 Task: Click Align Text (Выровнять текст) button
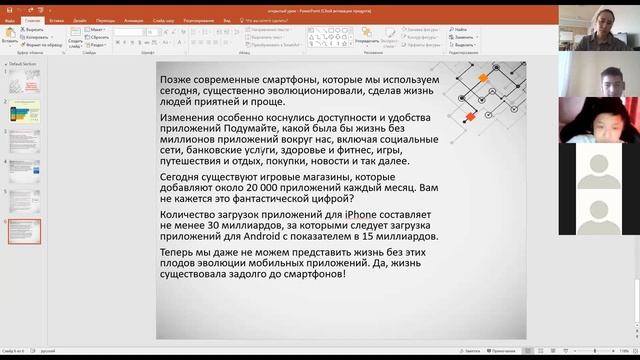pyautogui.click(x=265, y=37)
